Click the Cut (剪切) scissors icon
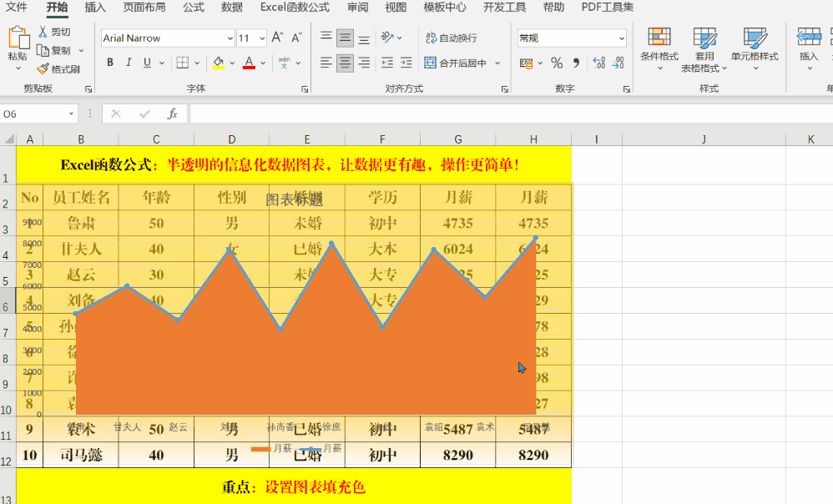Image resolution: width=833 pixels, height=504 pixels. tap(43, 32)
